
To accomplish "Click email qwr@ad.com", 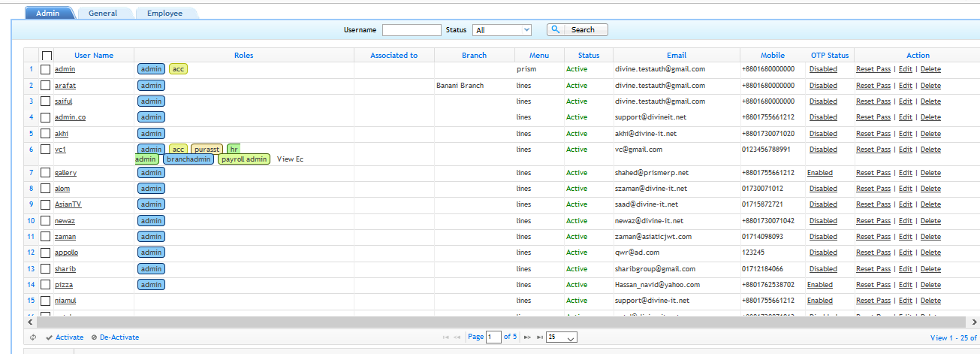I will (x=637, y=253).
